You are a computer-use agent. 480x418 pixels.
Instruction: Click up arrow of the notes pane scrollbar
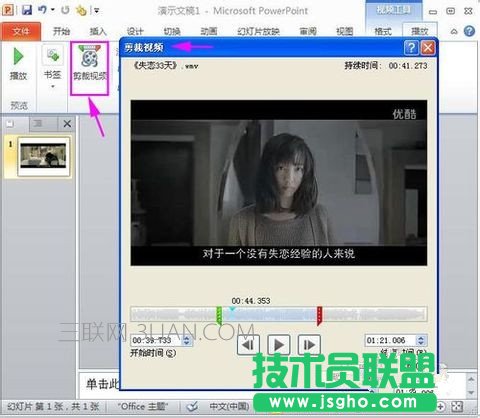coord(471,379)
